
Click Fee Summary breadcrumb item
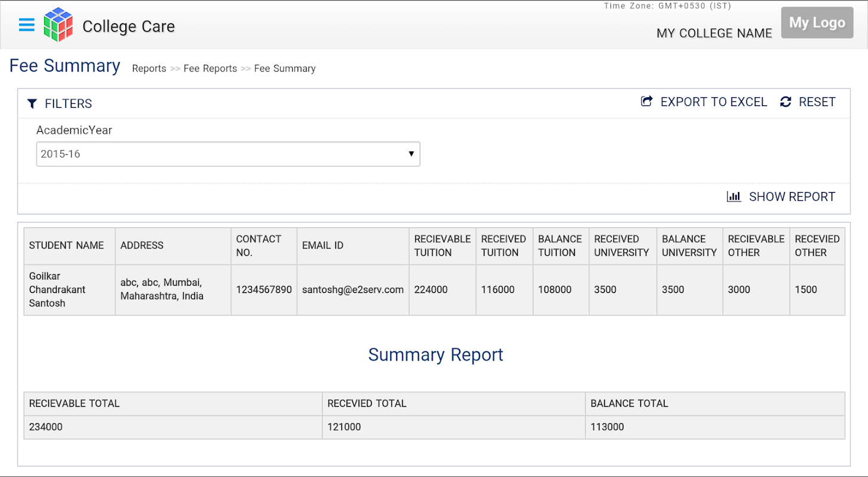(285, 69)
